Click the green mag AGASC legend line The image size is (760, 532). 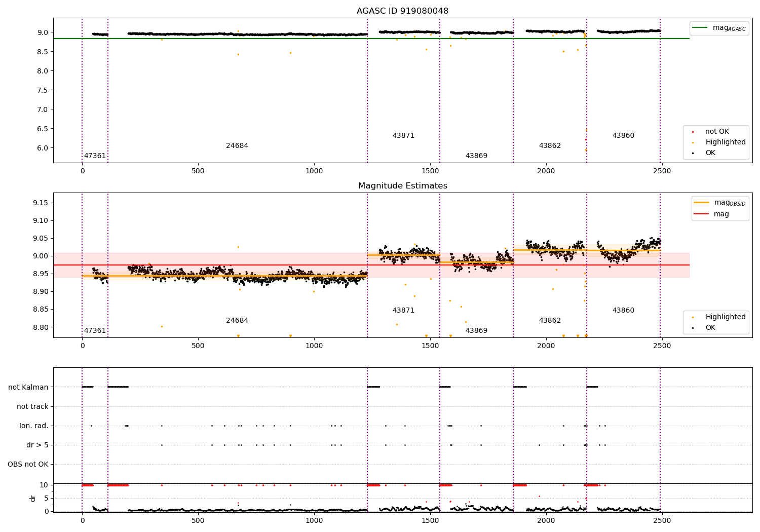pos(701,27)
